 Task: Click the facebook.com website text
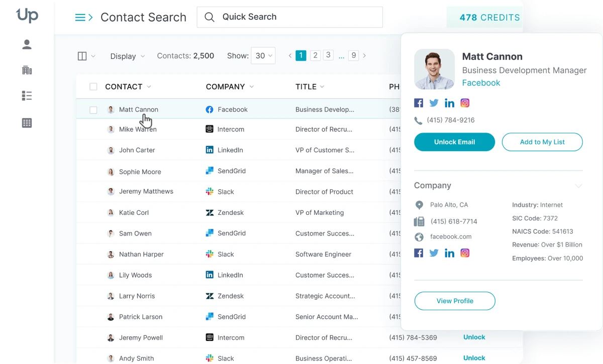451,236
